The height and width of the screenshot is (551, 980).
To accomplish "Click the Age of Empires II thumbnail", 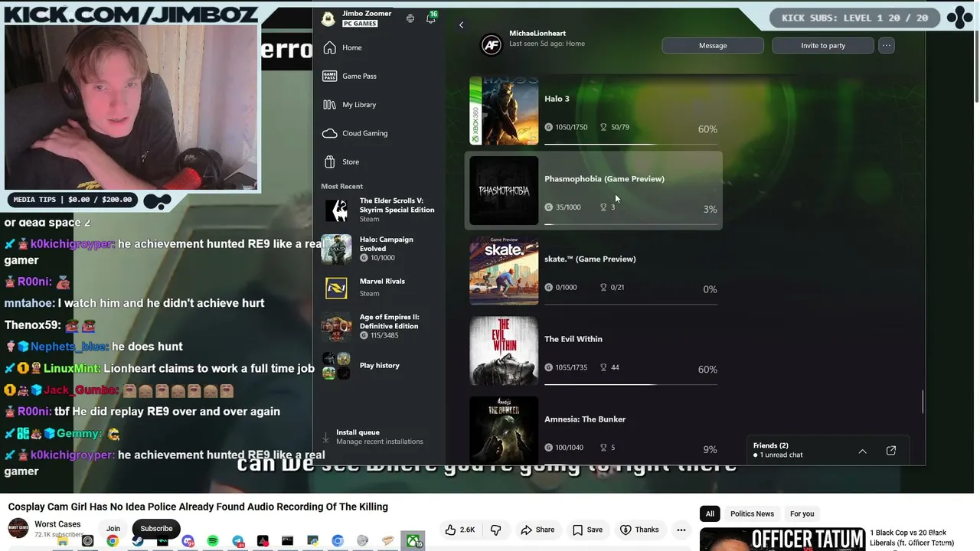I will 336,326.
